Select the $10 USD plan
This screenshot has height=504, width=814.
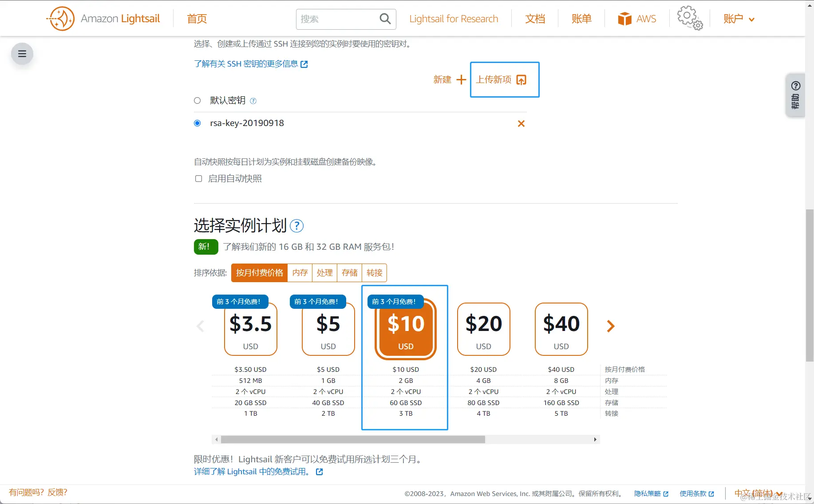(x=406, y=329)
